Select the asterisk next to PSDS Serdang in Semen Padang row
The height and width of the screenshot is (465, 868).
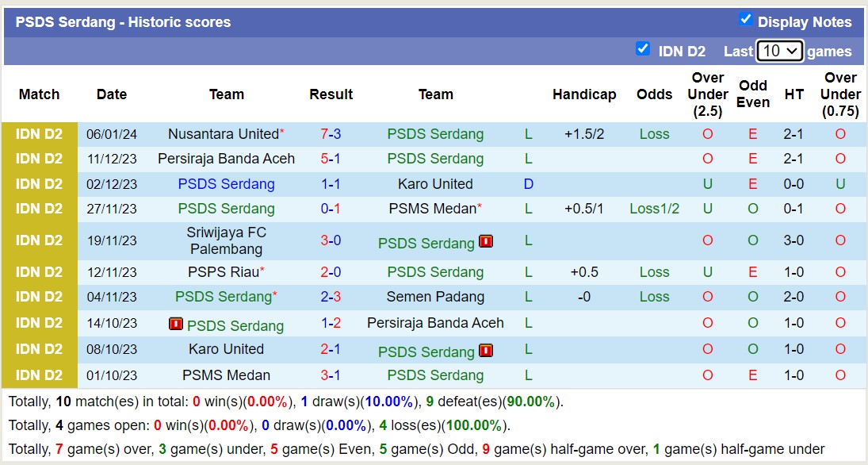274,293
